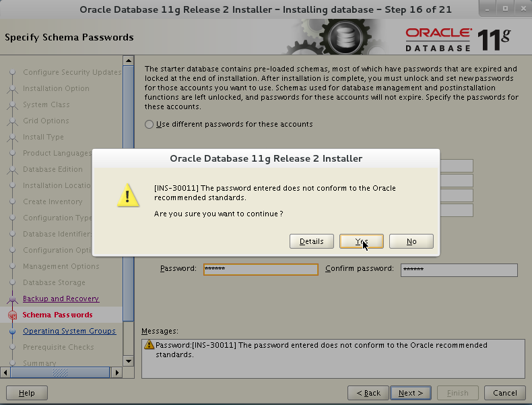The width and height of the screenshot is (532, 405).
Task: Click the vertical scrollbar thumb of the steps list
Action: tap(128, 193)
